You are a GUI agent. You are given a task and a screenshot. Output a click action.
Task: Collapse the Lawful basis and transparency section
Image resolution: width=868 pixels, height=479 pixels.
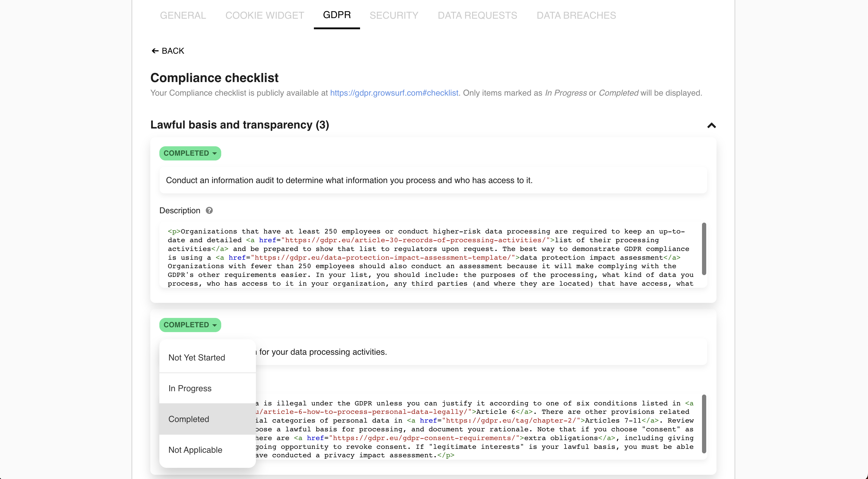pyautogui.click(x=711, y=125)
